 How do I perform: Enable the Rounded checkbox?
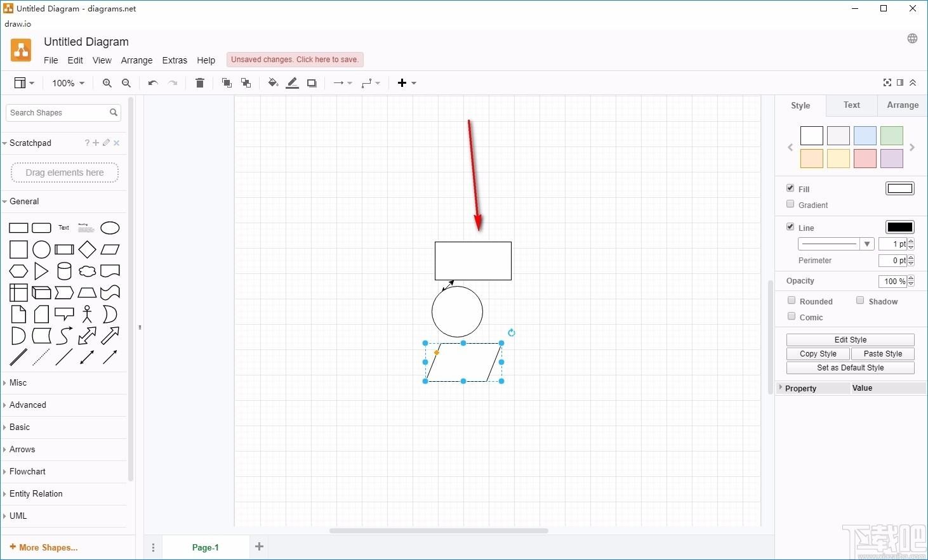pos(792,300)
